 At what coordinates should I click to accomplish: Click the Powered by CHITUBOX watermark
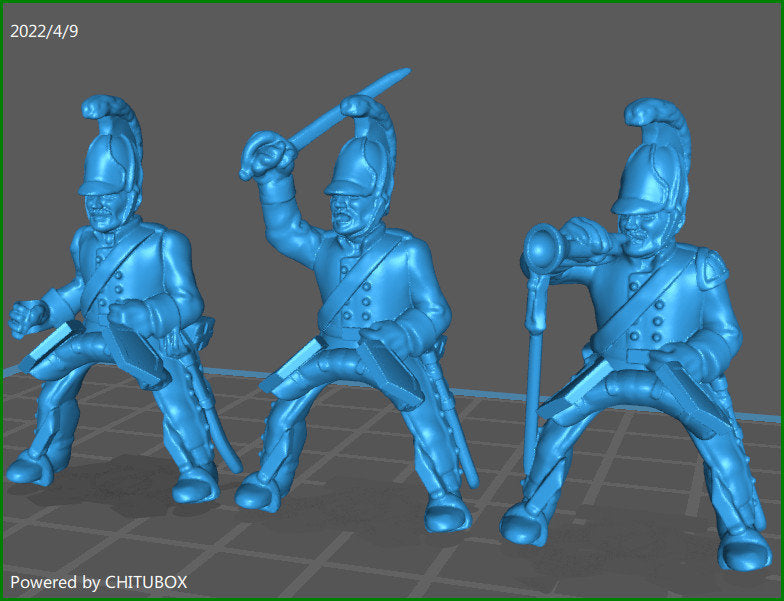click(98, 581)
